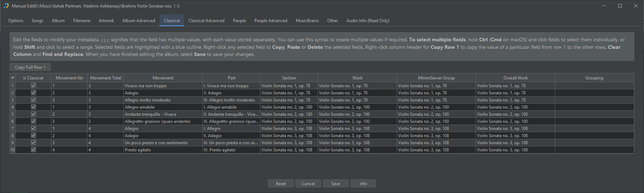Select Movement cell 'Un poco presto e con sentimento'
The height and width of the screenshot is (193, 644).
click(x=163, y=143)
